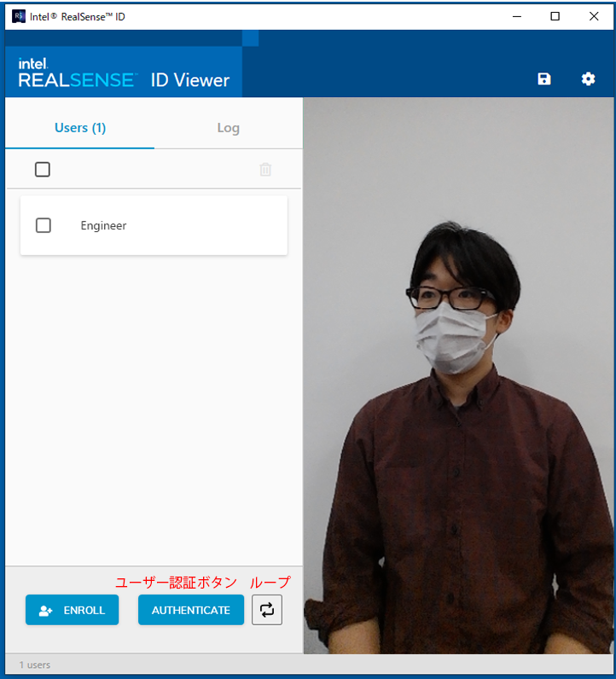This screenshot has width=616, height=679.
Task: Open settings via the gear icon
Action: pyautogui.click(x=588, y=78)
